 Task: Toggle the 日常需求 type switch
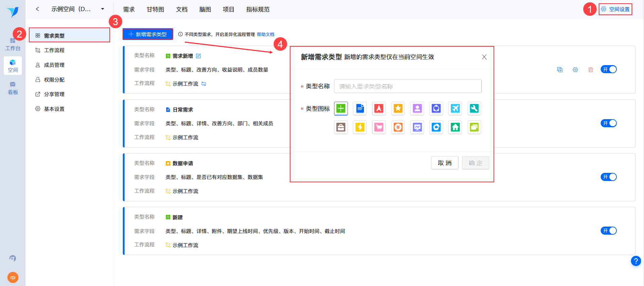click(608, 123)
